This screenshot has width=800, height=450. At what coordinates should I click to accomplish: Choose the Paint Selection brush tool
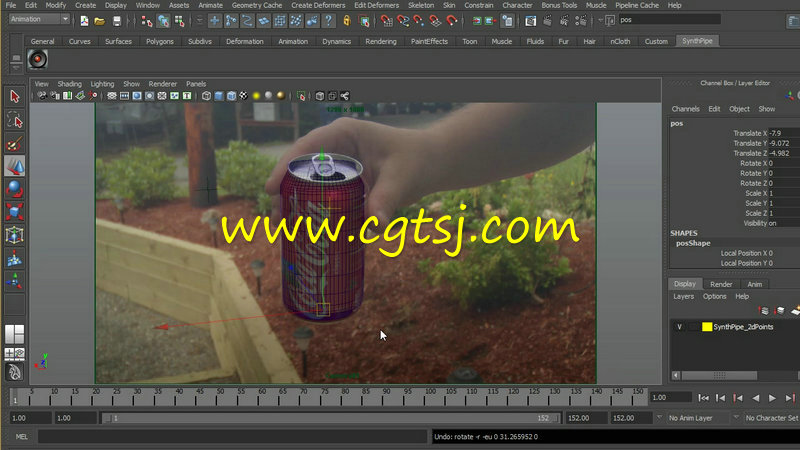pos(14,144)
